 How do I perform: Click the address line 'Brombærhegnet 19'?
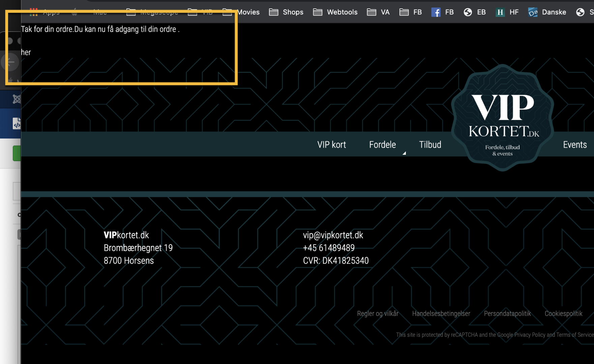(138, 248)
